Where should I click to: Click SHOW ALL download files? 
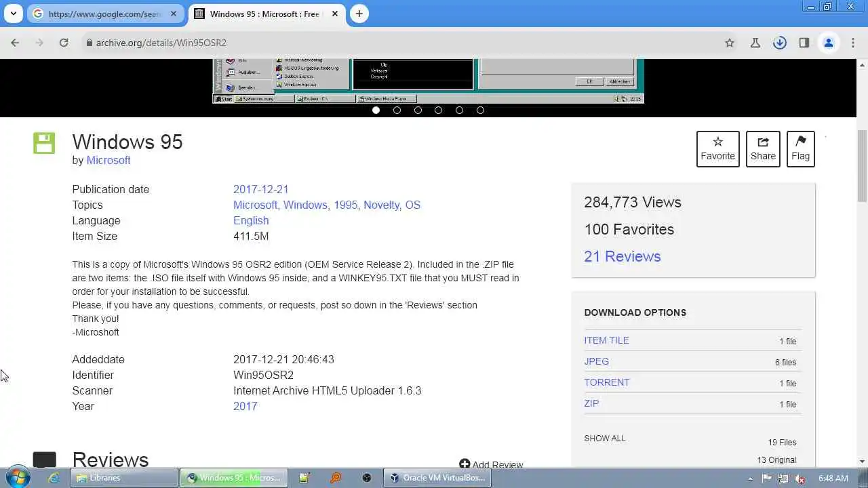[x=605, y=439]
